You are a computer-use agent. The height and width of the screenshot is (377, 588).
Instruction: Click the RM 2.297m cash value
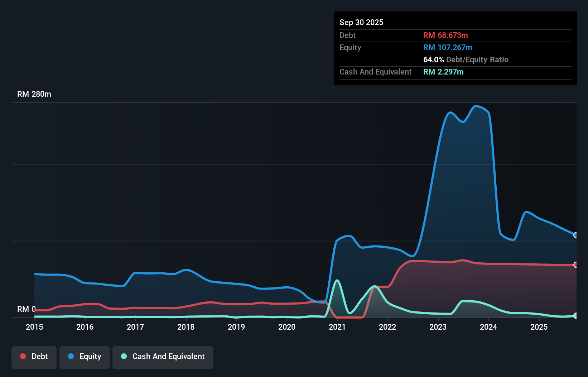click(443, 72)
